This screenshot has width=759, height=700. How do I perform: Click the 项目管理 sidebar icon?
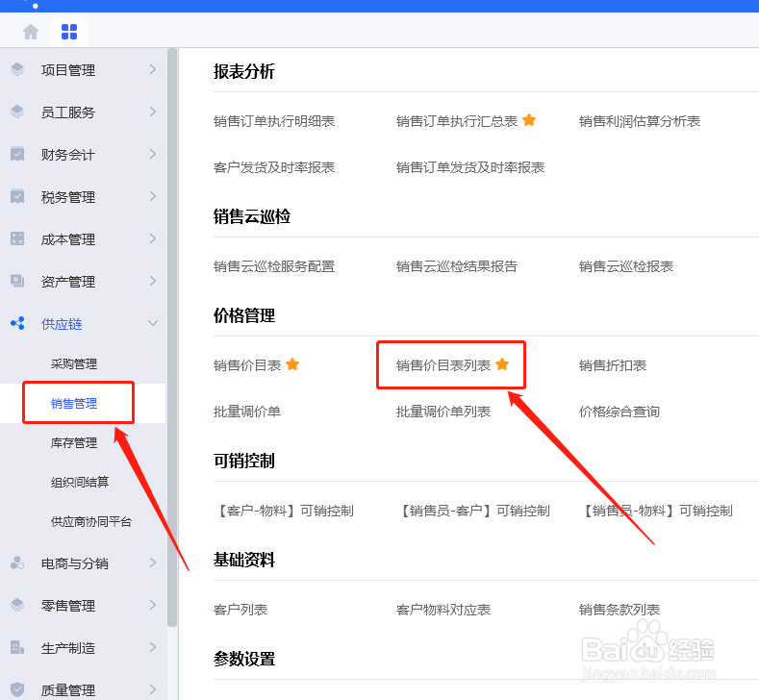tap(17, 69)
